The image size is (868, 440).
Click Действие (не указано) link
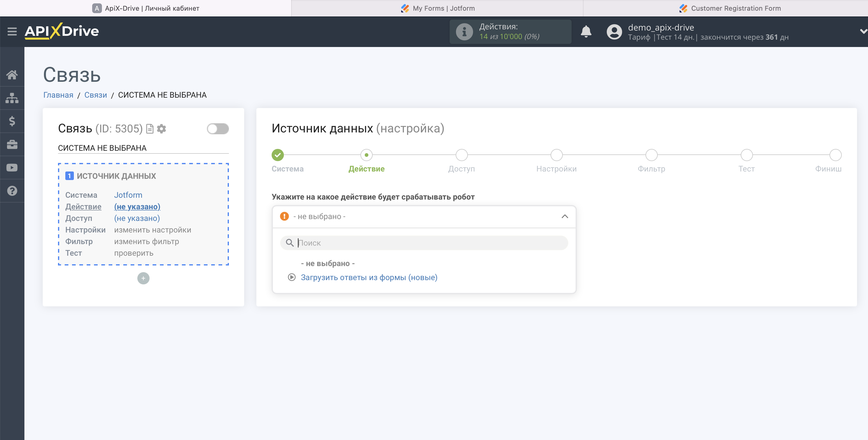[137, 207]
